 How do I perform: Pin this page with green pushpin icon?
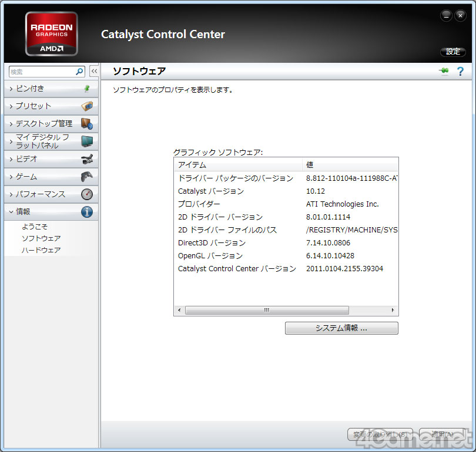click(444, 71)
